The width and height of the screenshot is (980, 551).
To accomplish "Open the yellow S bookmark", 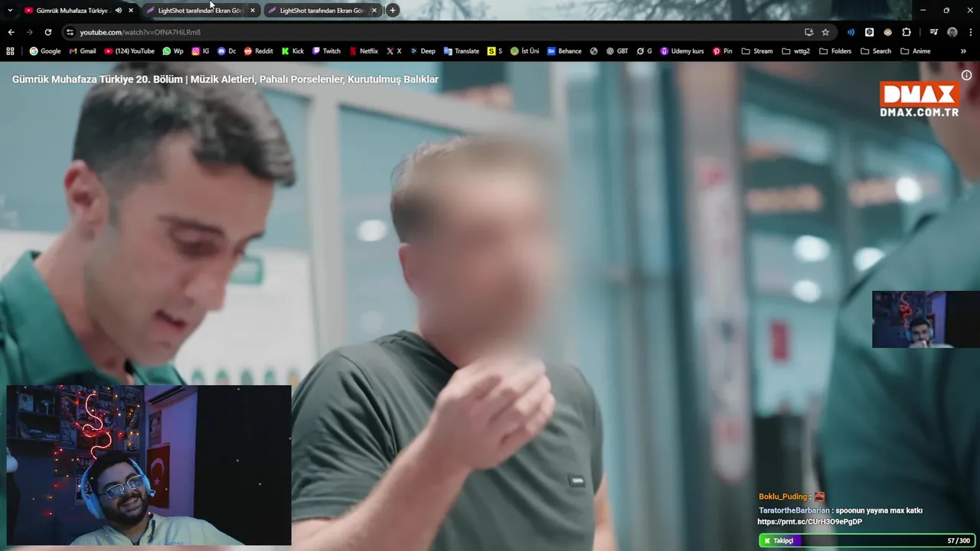I will [495, 51].
